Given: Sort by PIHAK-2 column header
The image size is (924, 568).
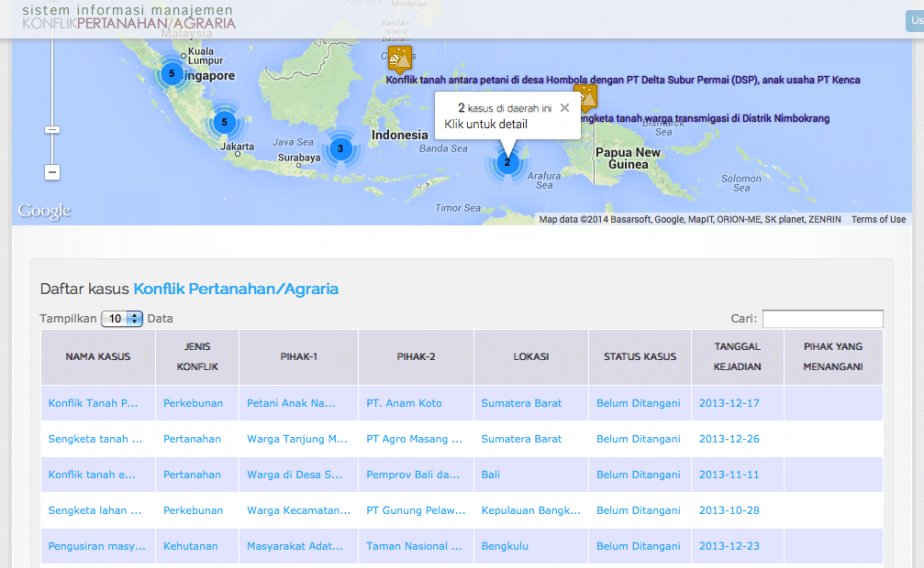Looking at the screenshot, I should click(x=416, y=356).
